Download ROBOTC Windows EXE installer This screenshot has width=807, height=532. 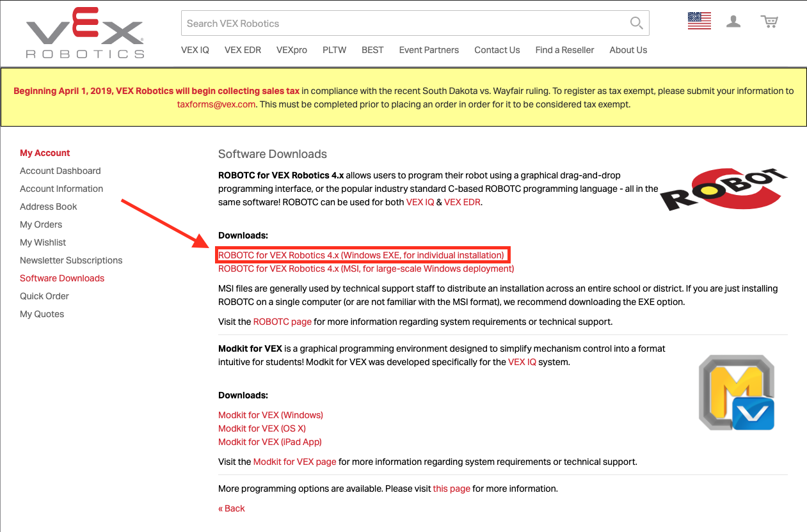pyautogui.click(x=361, y=255)
